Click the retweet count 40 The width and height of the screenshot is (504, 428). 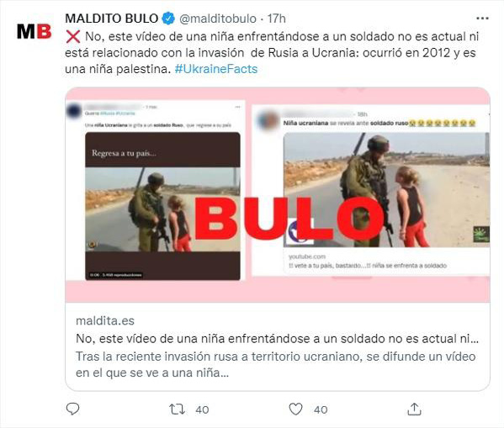click(x=202, y=410)
